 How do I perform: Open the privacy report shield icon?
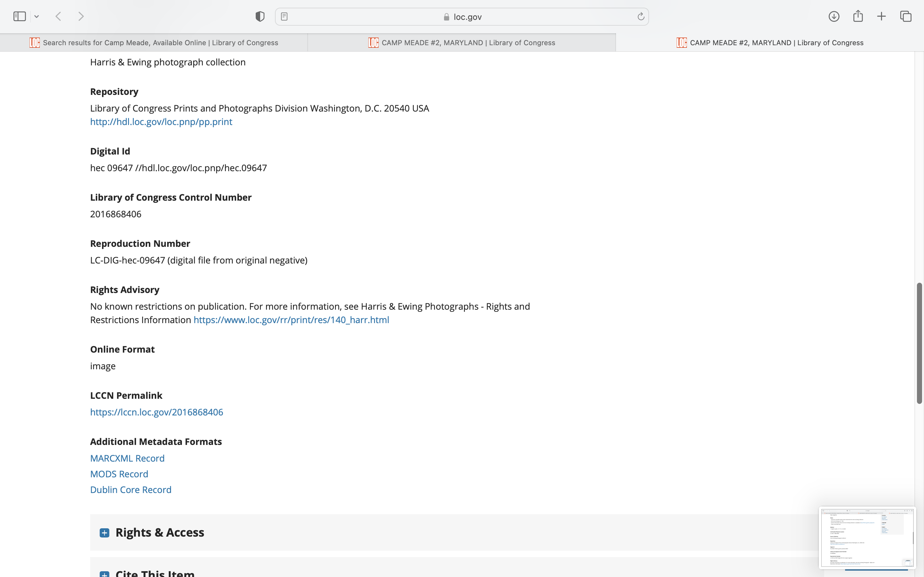pos(260,16)
